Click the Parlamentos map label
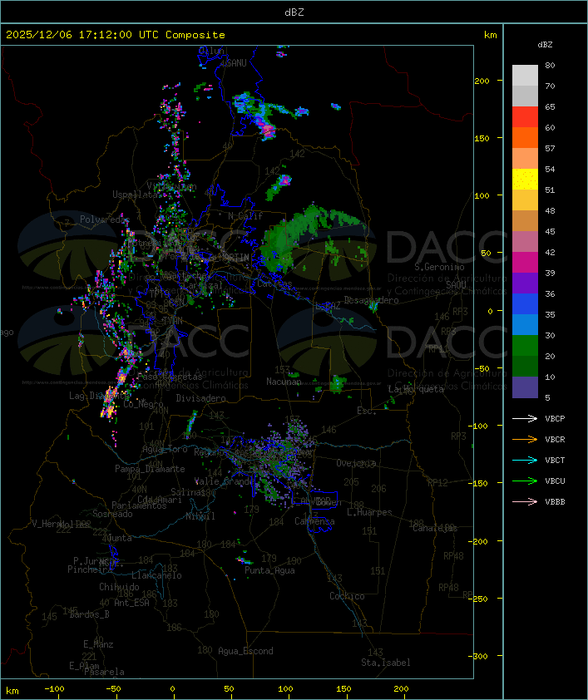 139,505
